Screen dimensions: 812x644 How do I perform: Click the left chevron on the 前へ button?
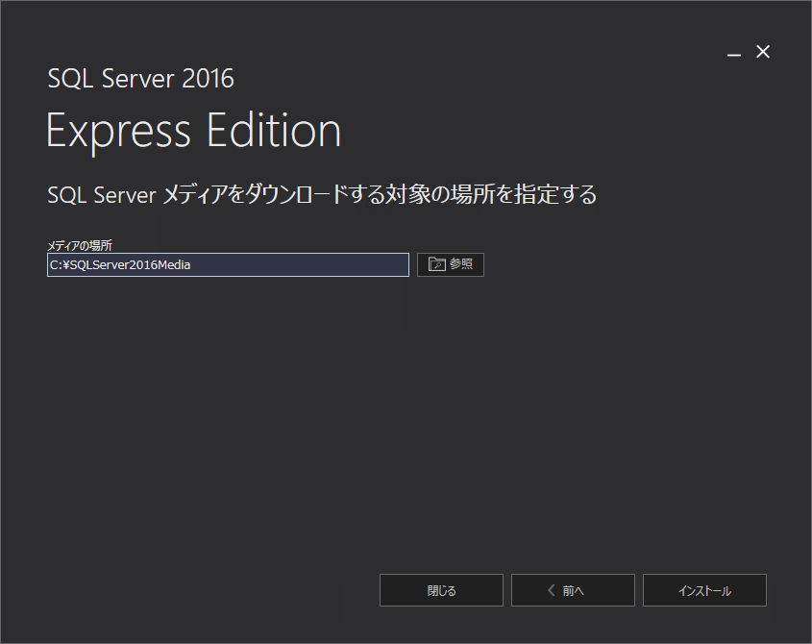tap(551, 590)
